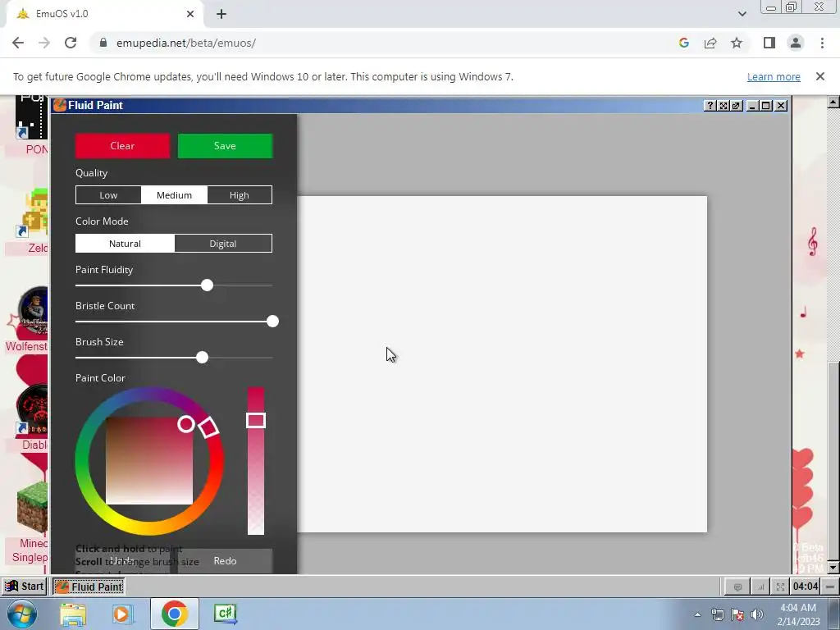Open the Chrome profile avatar
Image resolution: width=840 pixels, height=630 pixels.
796,43
